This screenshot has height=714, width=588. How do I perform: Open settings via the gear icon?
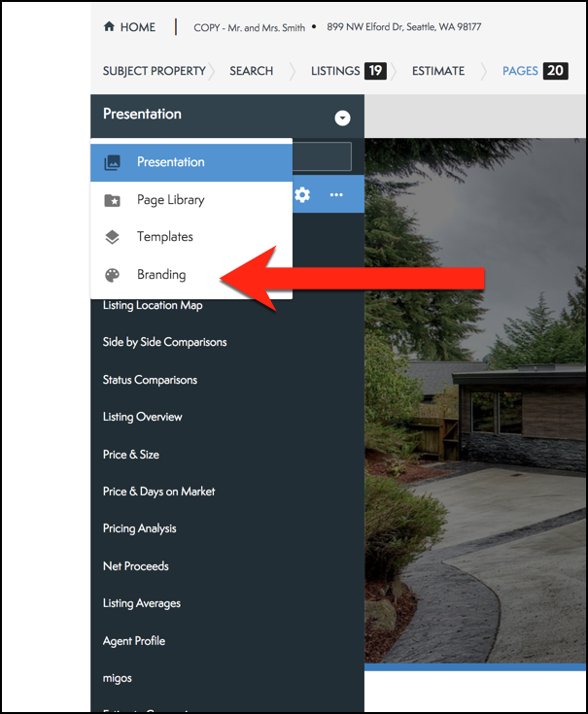pyautogui.click(x=302, y=194)
